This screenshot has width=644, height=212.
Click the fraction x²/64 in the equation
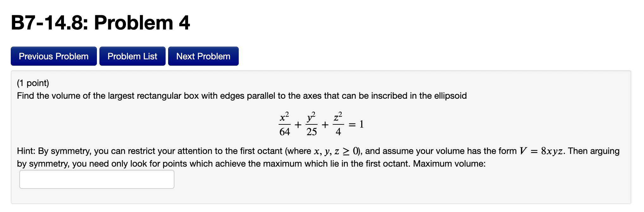click(x=285, y=124)
